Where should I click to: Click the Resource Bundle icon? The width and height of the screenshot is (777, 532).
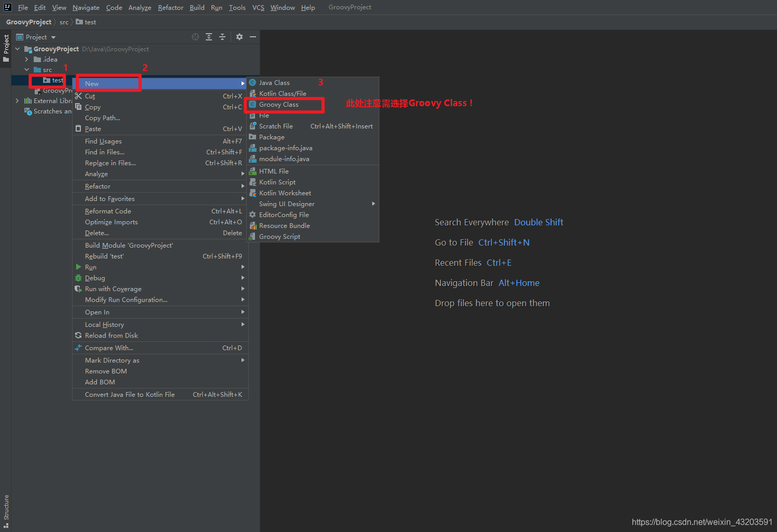[252, 225]
